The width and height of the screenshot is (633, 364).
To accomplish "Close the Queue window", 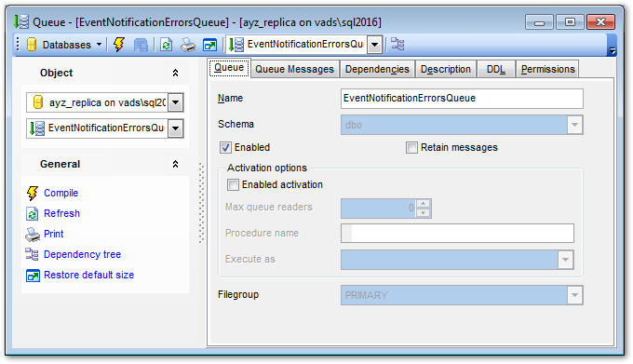I will click(600, 22).
